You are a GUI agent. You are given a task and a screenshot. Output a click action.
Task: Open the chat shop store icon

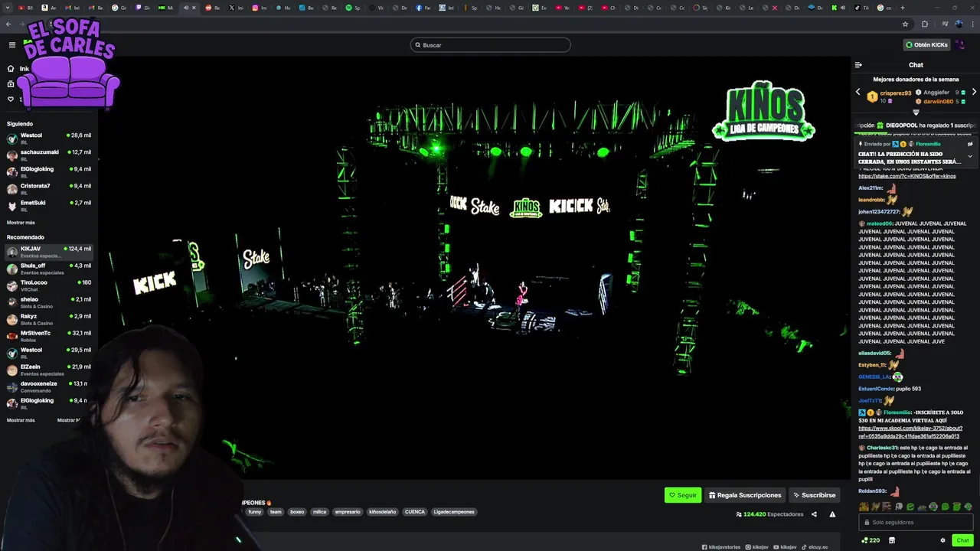(892, 540)
